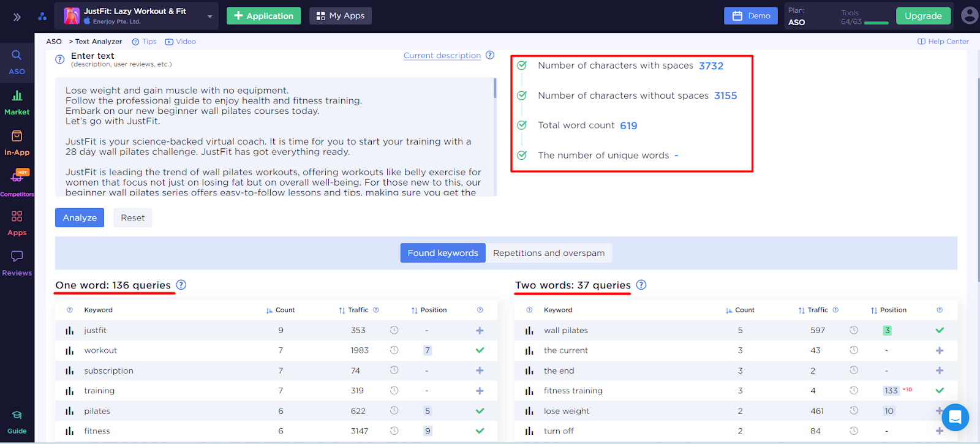Open chart icon for wall pilates keyword

coord(529,331)
